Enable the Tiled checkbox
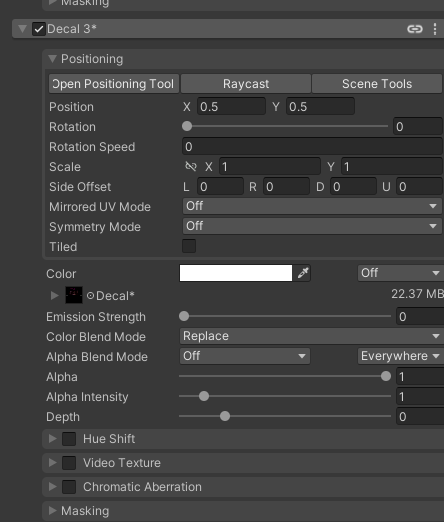Screen dimensions: 444x522 point(189,246)
